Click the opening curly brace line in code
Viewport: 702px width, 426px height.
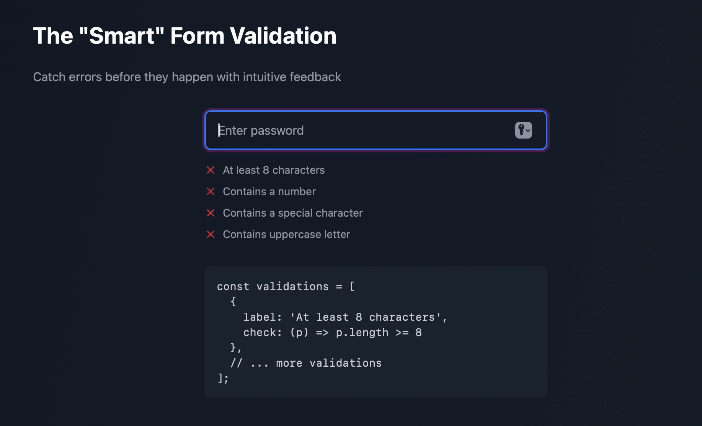point(233,302)
